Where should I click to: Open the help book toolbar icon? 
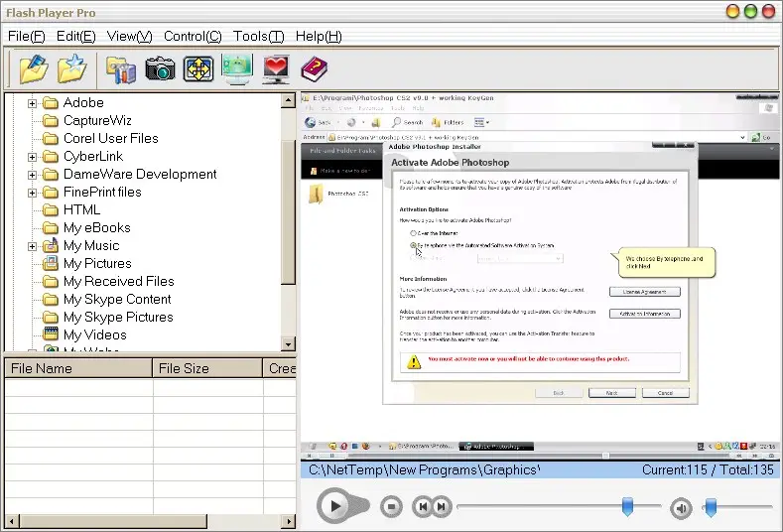tap(315, 68)
